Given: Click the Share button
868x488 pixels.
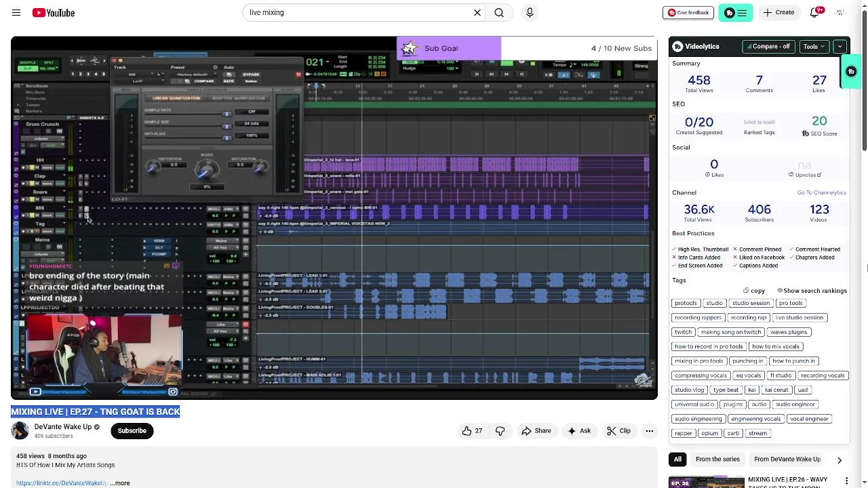Looking at the screenshot, I should (x=536, y=431).
